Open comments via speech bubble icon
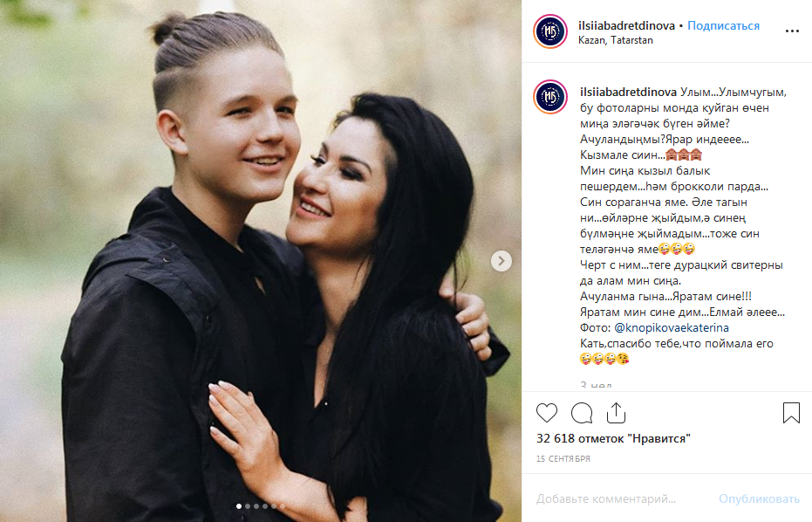This screenshot has width=812, height=522. click(x=582, y=413)
